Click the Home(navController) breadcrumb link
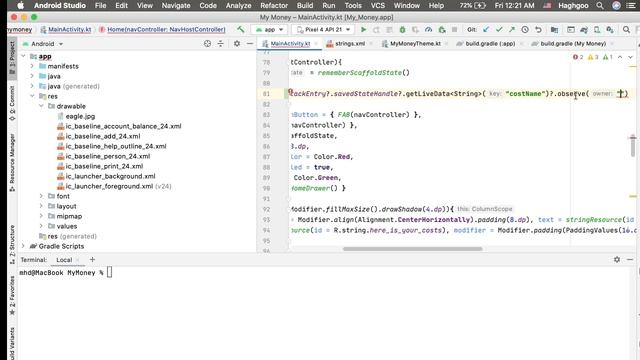 point(162,29)
